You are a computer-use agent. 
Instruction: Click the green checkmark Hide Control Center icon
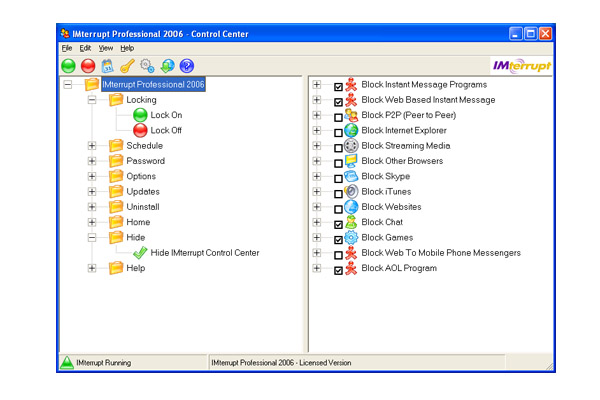140,253
